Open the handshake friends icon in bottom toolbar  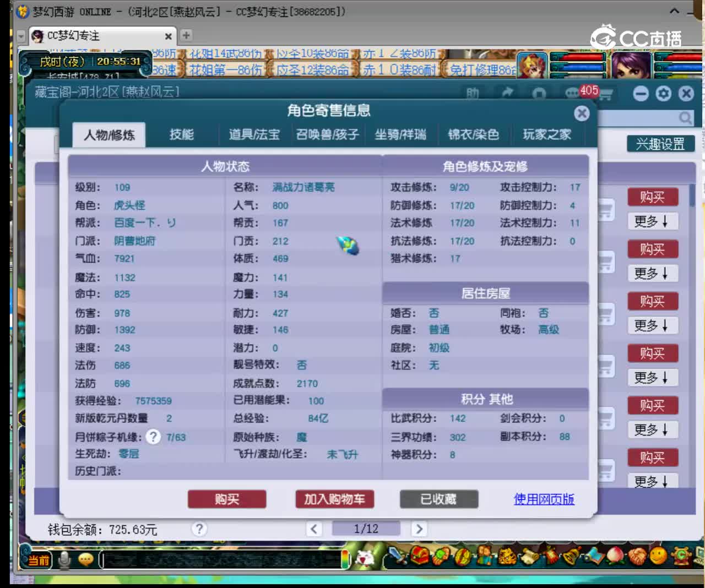pos(637,557)
